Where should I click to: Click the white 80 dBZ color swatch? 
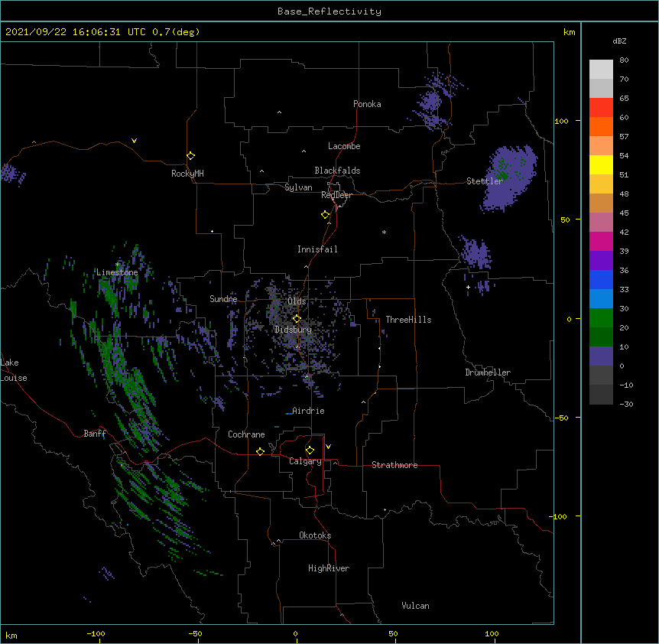pos(601,69)
